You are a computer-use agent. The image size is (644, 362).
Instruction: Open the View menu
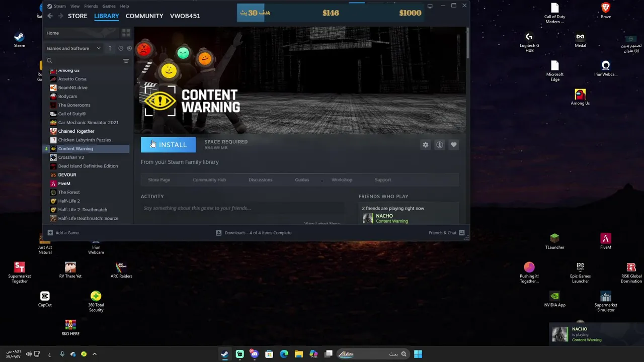(x=75, y=6)
